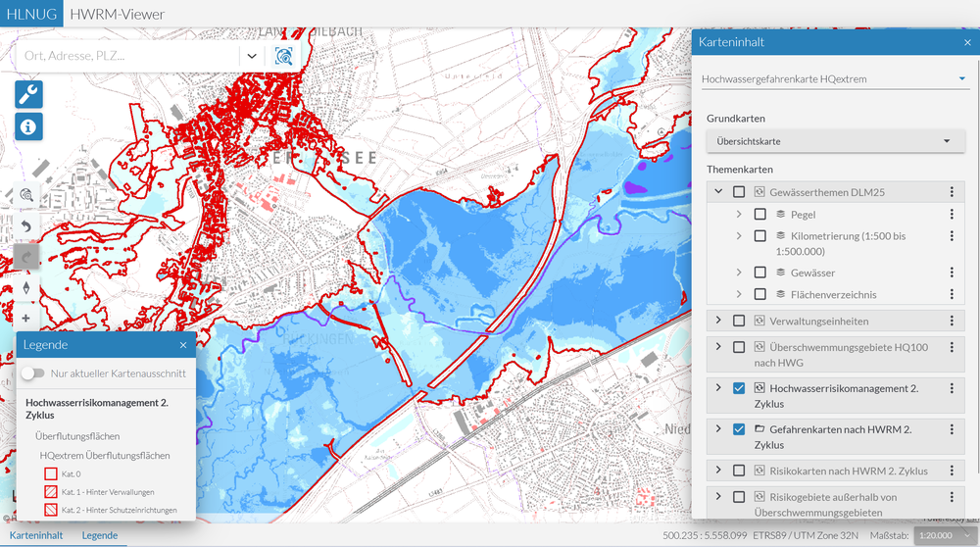Click the locate search icon beside search box
980x547 pixels.
[284, 56]
